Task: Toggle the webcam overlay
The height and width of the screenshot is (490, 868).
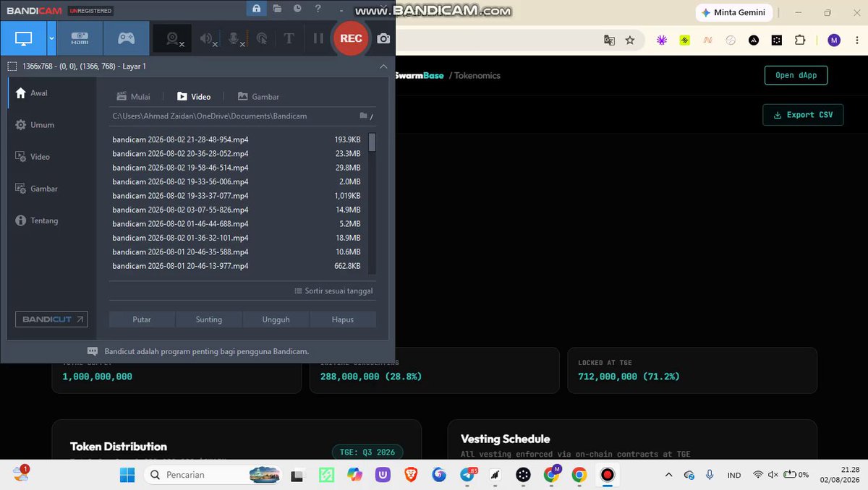Action: [174, 39]
